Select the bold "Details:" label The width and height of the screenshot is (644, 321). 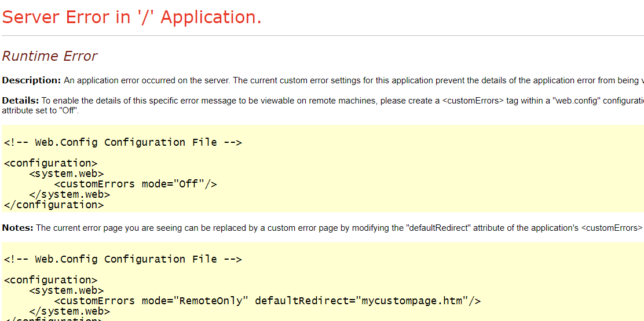(20, 101)
